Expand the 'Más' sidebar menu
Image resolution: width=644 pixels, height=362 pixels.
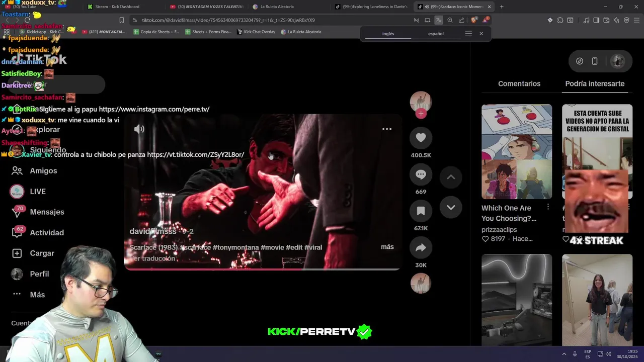28,295
